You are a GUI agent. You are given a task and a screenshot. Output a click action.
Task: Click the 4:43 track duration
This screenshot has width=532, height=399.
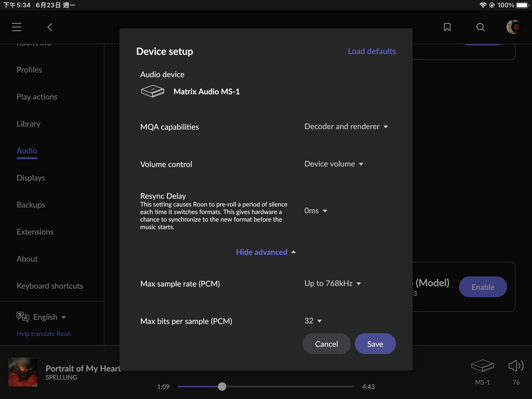[x=368, y=387]
